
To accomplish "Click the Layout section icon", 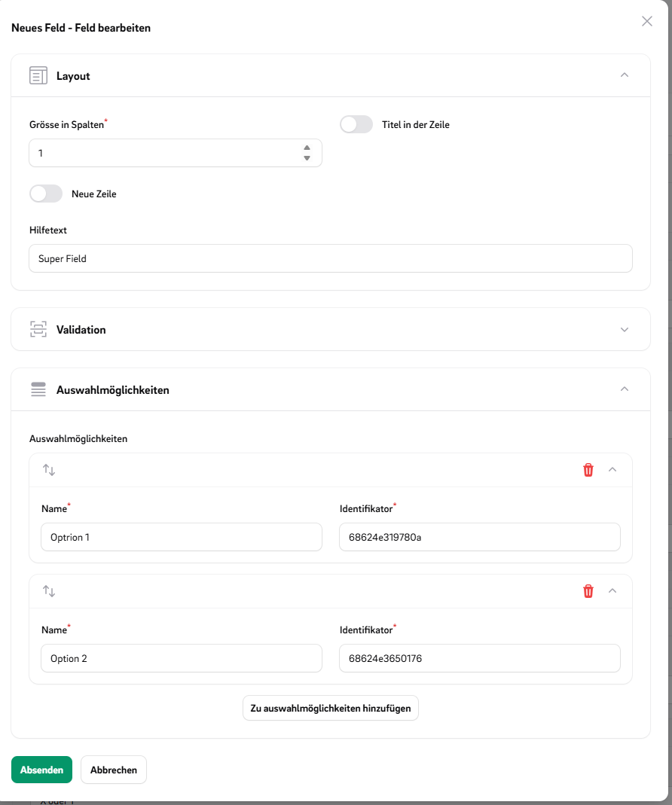I will click(38, 75).
